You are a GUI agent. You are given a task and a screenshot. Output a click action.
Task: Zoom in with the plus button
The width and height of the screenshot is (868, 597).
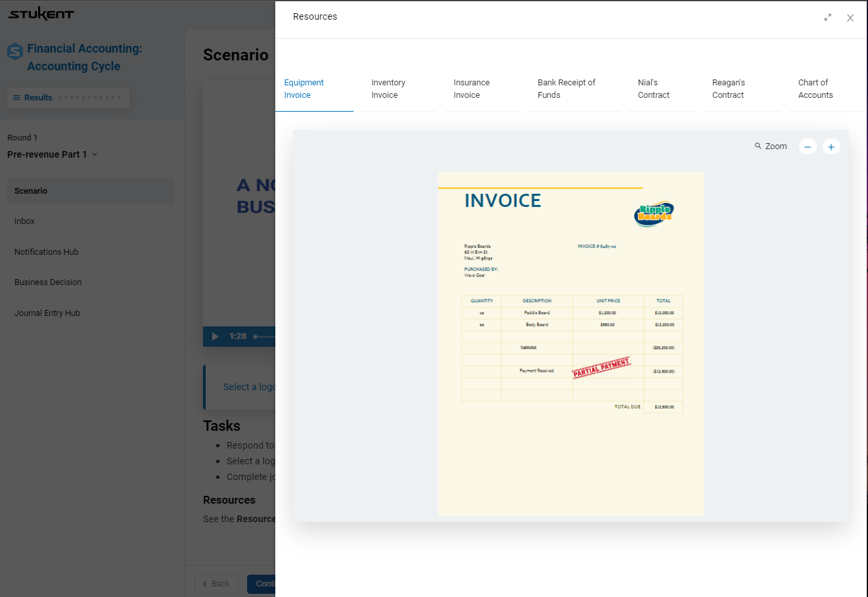[831, 146]
